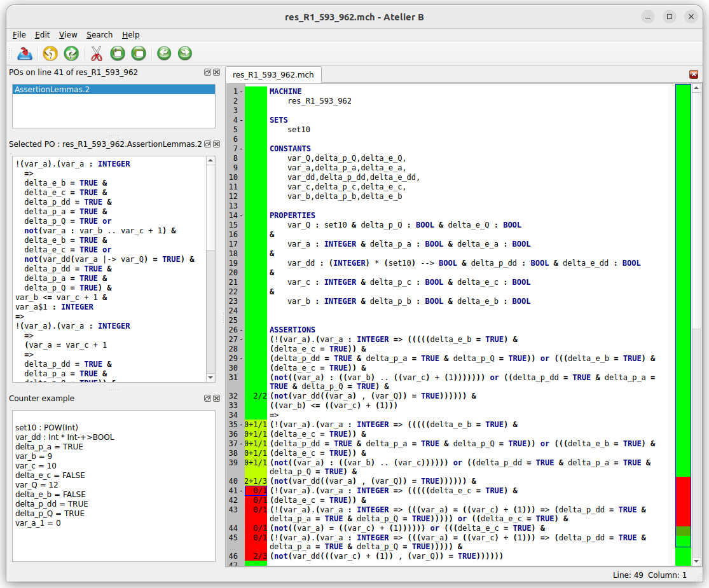
Task: Click the 2/2 marker on line 32
Action: 260,396
